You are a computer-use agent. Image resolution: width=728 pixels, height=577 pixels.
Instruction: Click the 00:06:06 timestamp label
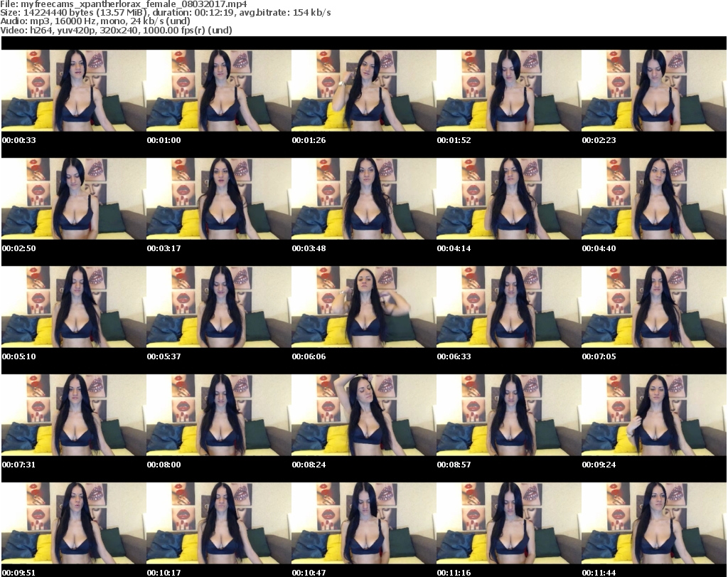click(x=309, y=356)
